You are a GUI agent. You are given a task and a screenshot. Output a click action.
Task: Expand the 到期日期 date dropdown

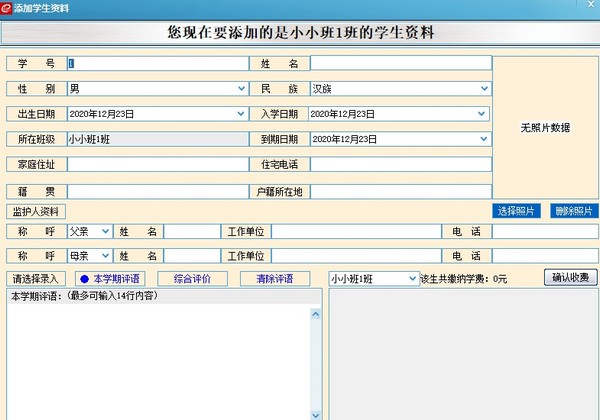(x=485, y=139)
